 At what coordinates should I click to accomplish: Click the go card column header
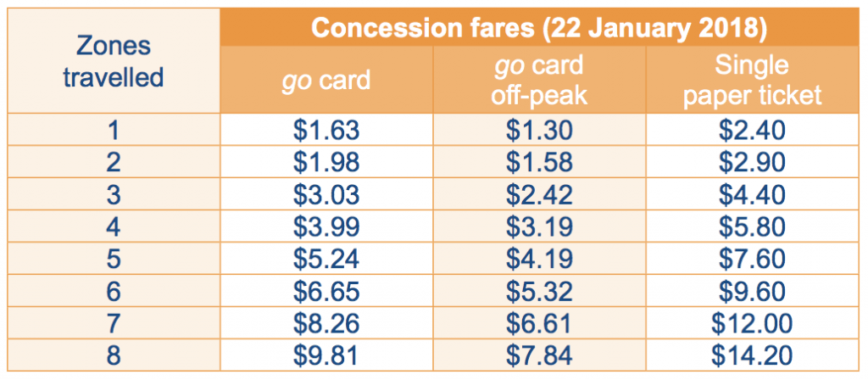(x=326, y=81)
